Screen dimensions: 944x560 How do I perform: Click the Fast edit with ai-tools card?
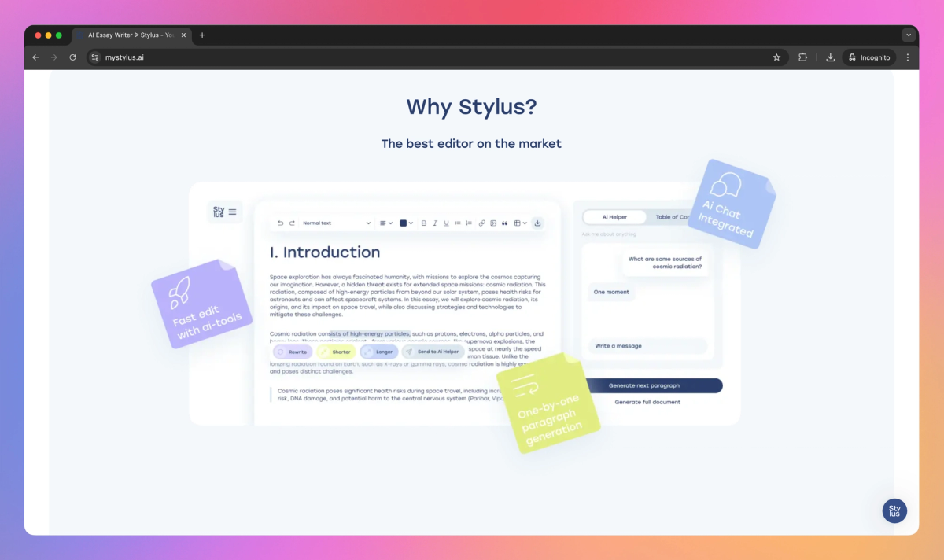[203, 304]
